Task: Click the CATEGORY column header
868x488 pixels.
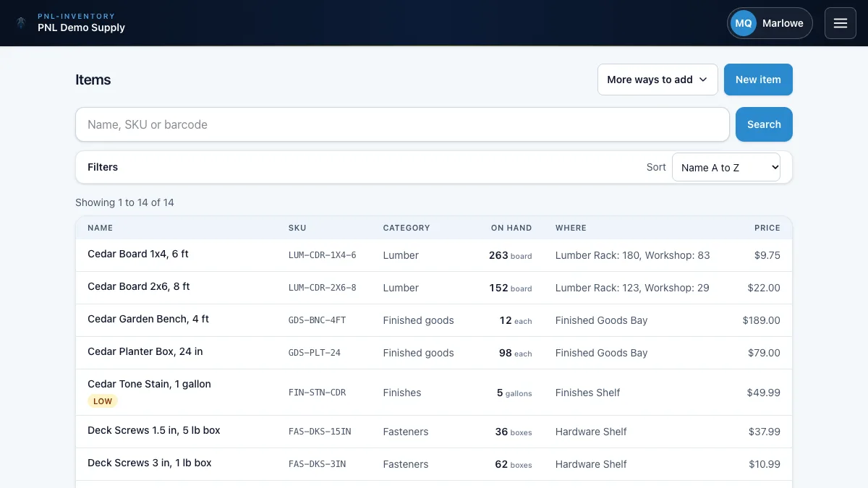Action: [407, 228]
